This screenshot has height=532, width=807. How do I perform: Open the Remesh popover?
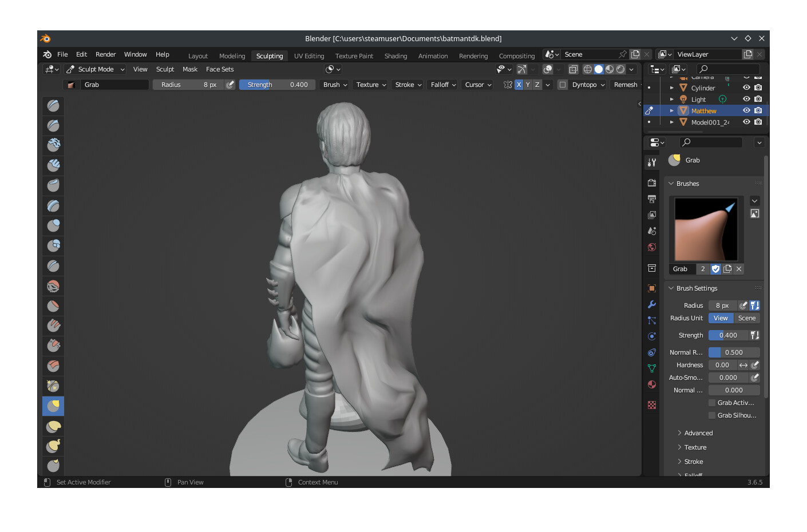pos(626,85)
